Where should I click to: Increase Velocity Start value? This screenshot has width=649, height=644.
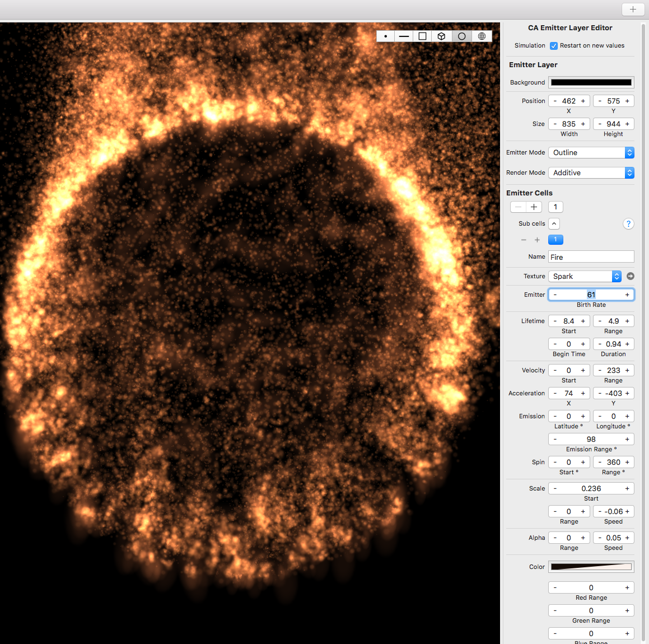click(583, 370)
